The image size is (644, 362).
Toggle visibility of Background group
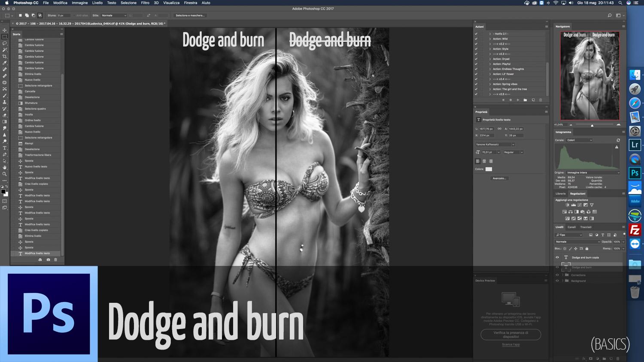point(557,281)
